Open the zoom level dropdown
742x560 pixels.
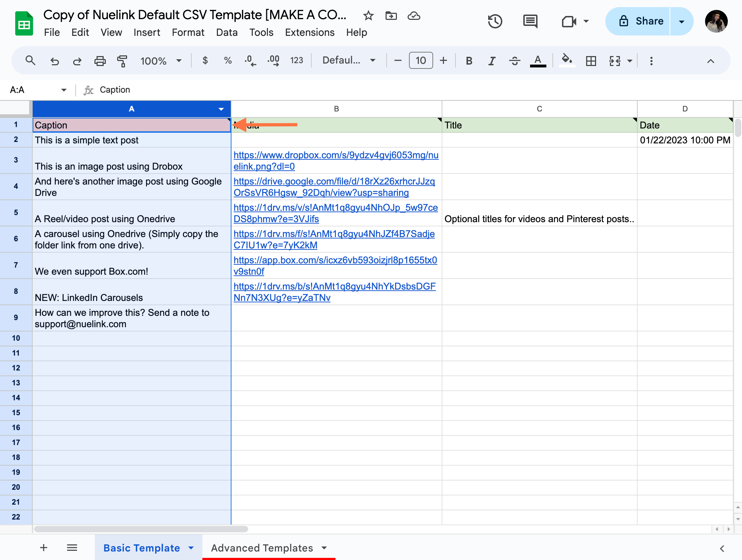(161, 61)
